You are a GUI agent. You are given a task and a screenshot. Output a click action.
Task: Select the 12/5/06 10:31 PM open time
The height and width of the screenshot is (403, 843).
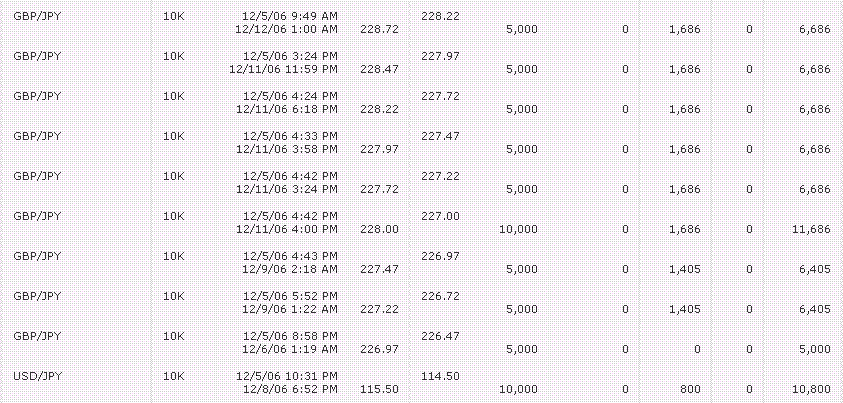pos(287,376)
